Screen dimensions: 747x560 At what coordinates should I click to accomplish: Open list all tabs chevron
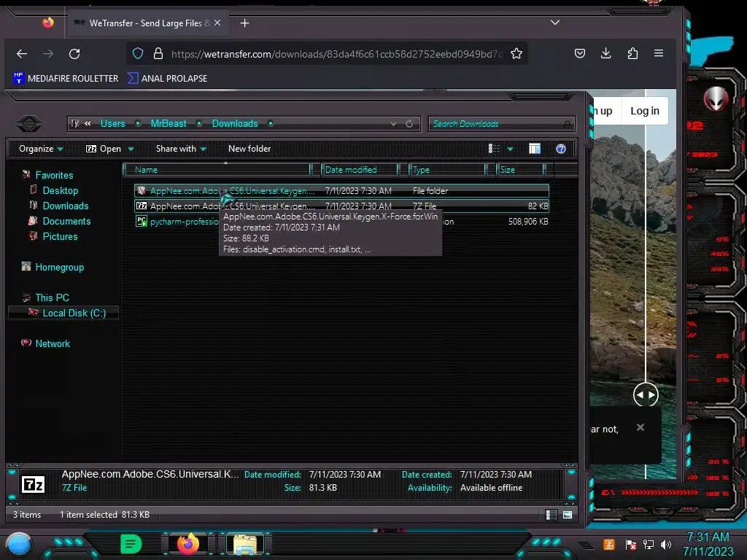coord(555,23)
